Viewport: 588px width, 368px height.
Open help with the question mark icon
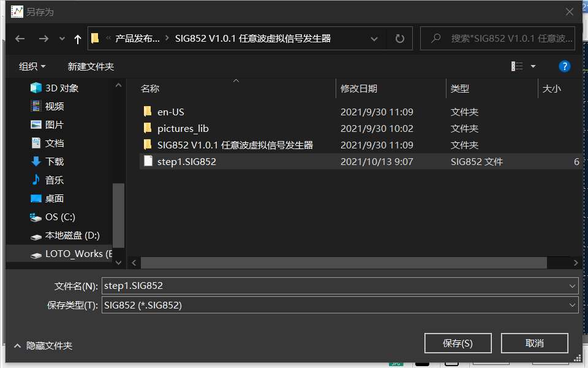click(564, 66)
